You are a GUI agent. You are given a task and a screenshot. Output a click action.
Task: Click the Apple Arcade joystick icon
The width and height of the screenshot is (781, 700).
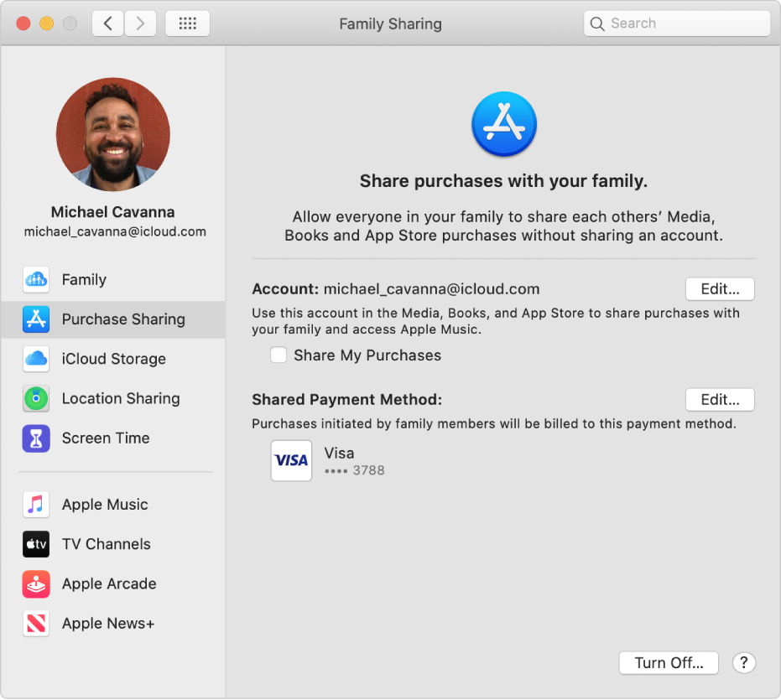click(36, 583)
